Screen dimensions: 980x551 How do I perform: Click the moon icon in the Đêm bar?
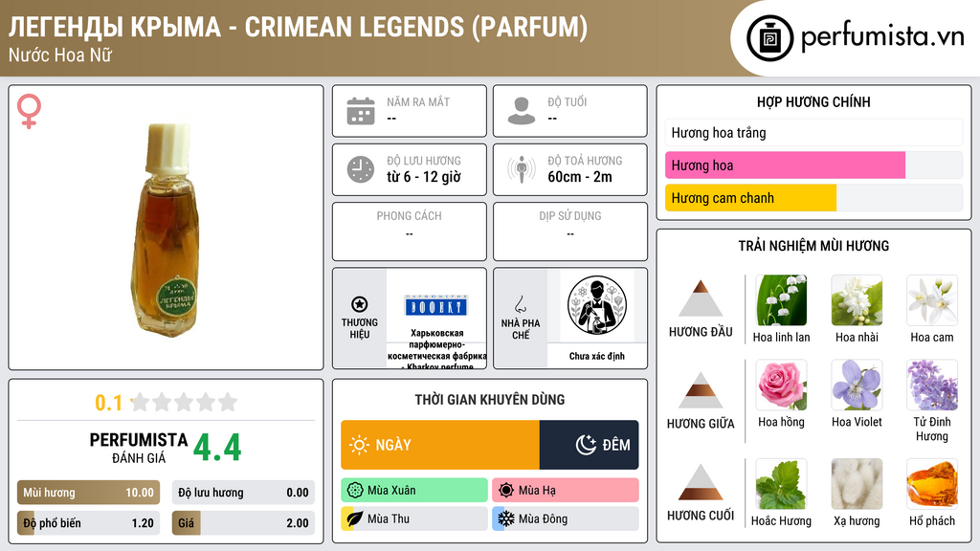[586, 445]
